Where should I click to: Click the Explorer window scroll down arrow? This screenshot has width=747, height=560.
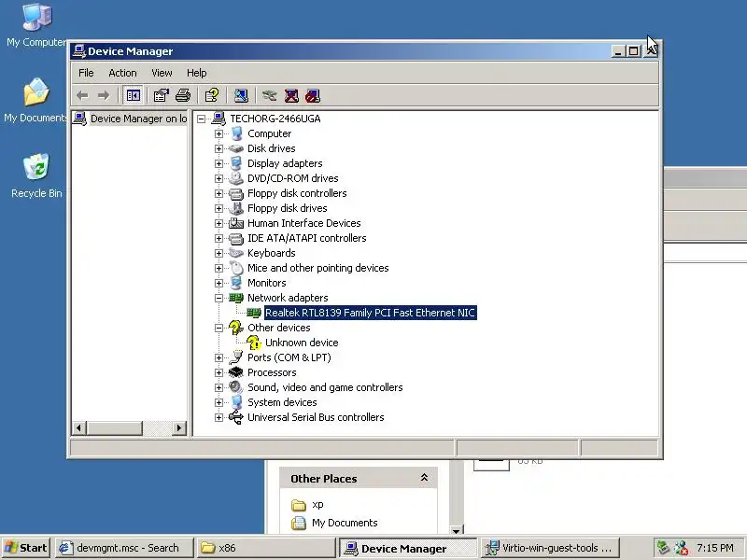click(456, 530)
